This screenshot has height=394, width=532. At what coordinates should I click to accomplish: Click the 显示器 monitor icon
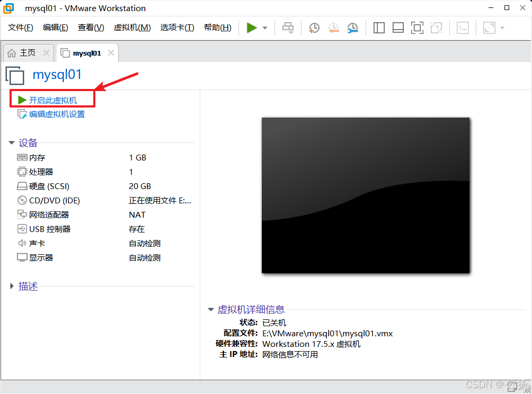(22, 257)
